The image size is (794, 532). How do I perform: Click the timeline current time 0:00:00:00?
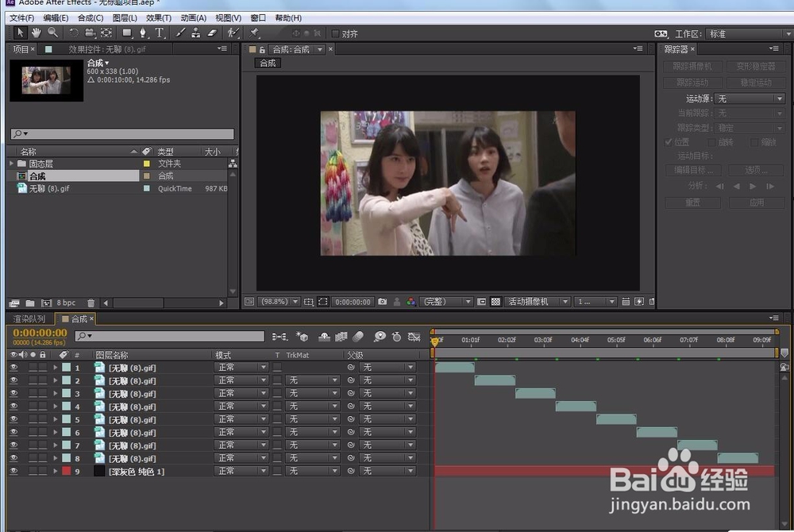coord(40,333)
